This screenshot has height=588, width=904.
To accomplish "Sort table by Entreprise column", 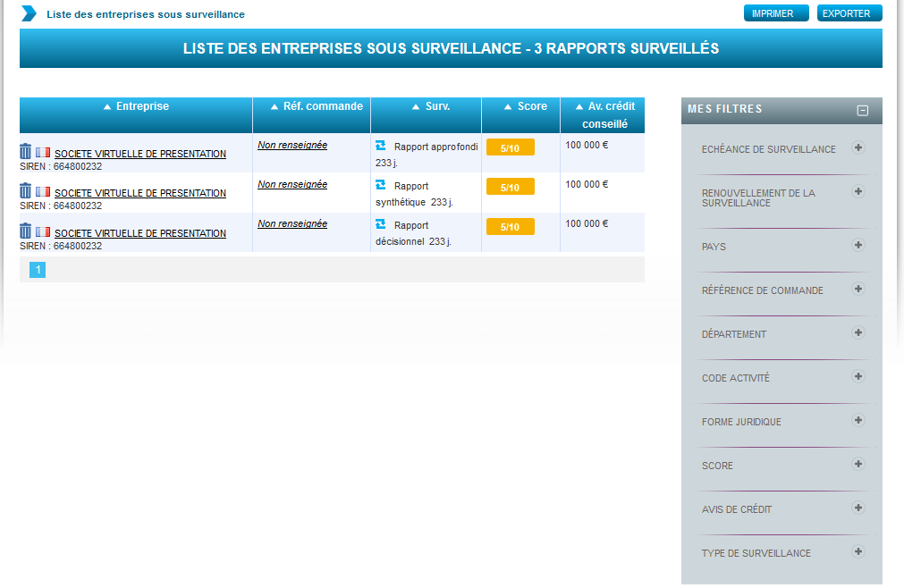I will [136, 106].
